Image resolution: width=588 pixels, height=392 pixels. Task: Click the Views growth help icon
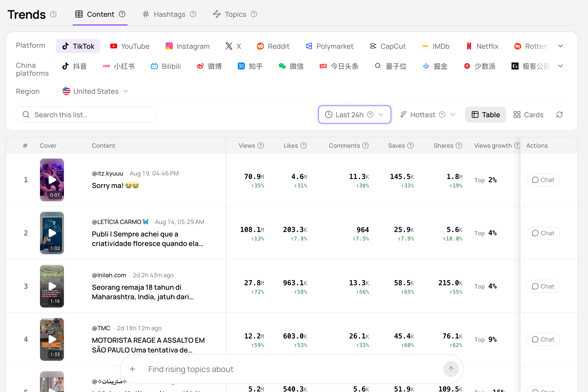point(517,145)
